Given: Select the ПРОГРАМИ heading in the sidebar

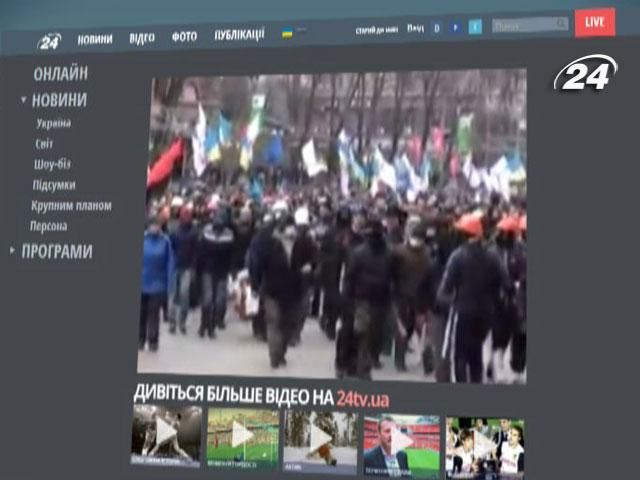Looking at the screenshot, I should coord(57,251).
